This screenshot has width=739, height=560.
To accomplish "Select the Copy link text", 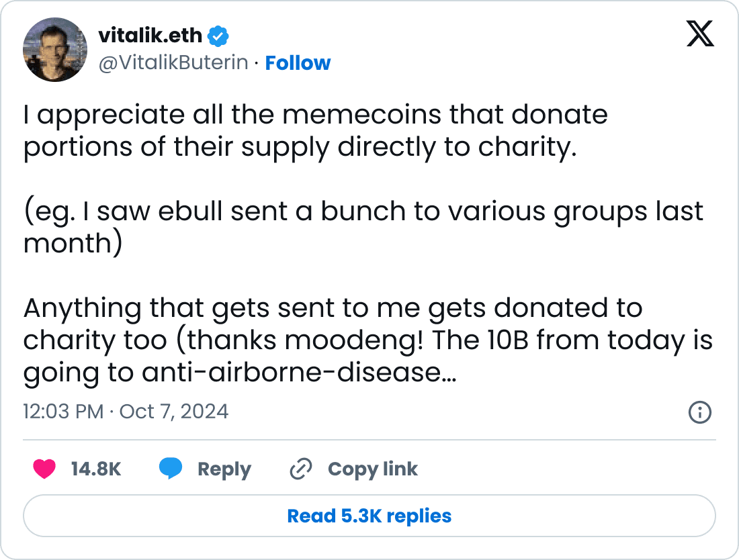I will point(372,469).
